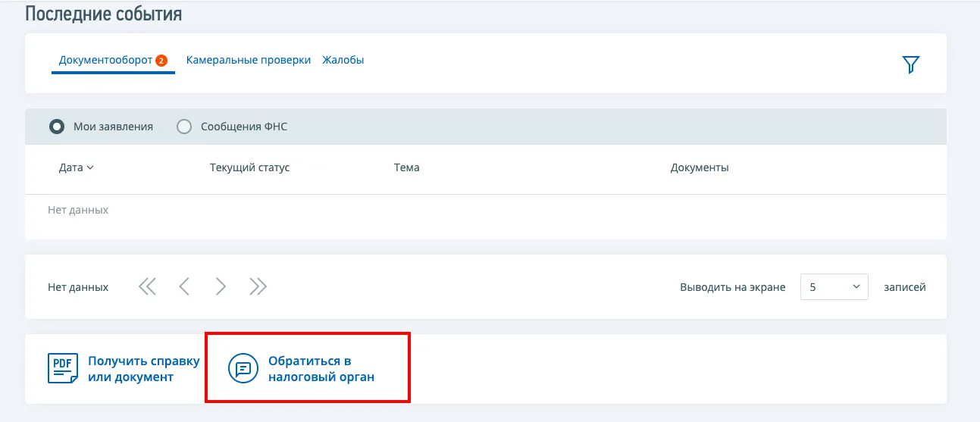980x422 pixels.
Task: Go to previous page using left arrow
Action: pyautogui.click(x=183, y=286)
